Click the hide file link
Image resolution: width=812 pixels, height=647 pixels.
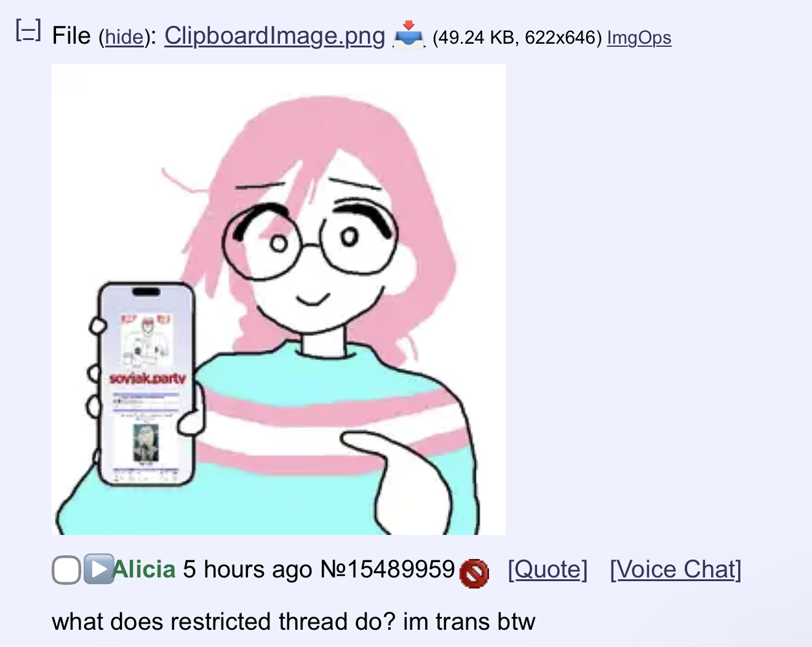124,37
